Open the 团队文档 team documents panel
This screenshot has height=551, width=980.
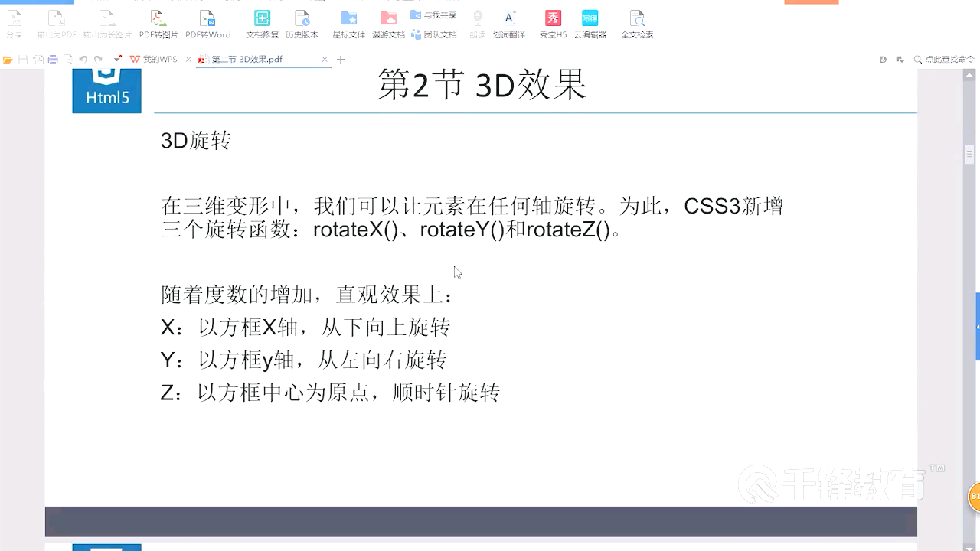(x=440, y=34)
